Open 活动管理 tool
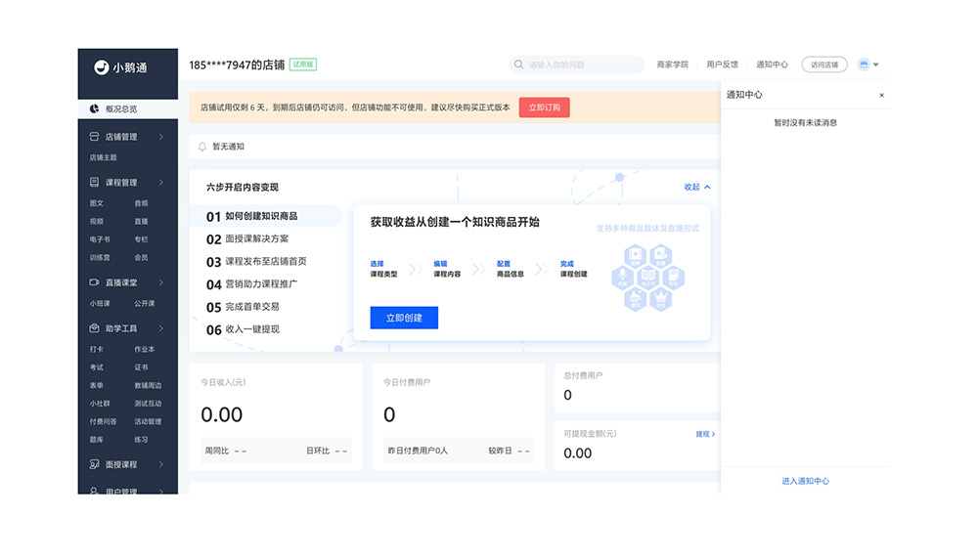Image resolution: width=978 pixels, height=560 pixels. coord(148,421)
